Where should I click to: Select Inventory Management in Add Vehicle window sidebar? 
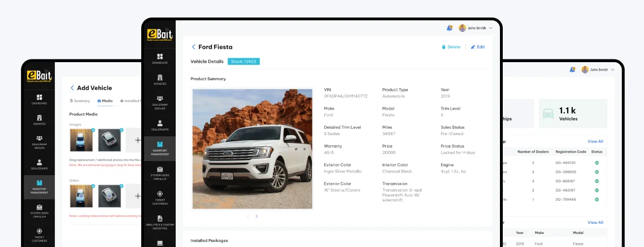coord(40,187)
